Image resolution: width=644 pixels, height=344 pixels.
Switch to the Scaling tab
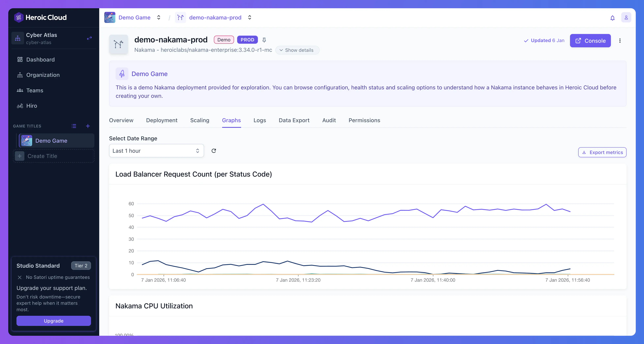(200, 120)
